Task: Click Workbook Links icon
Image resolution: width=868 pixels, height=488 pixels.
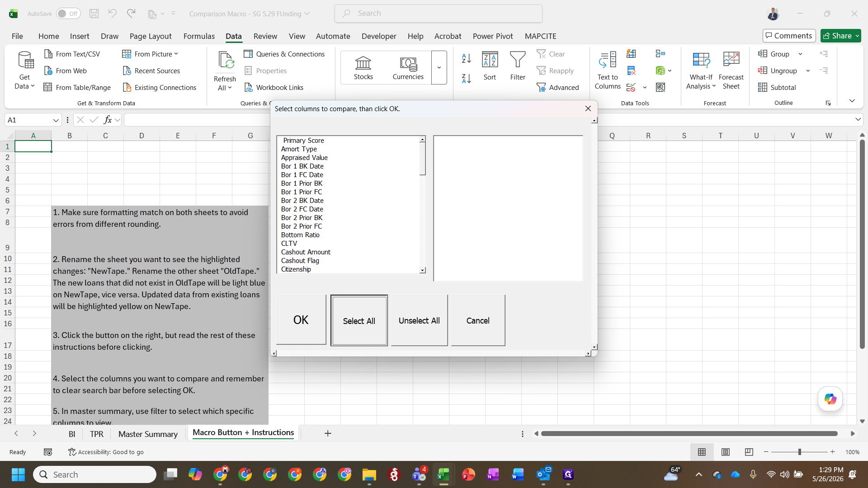Action: pyautogui.click(x=248, y=87)
